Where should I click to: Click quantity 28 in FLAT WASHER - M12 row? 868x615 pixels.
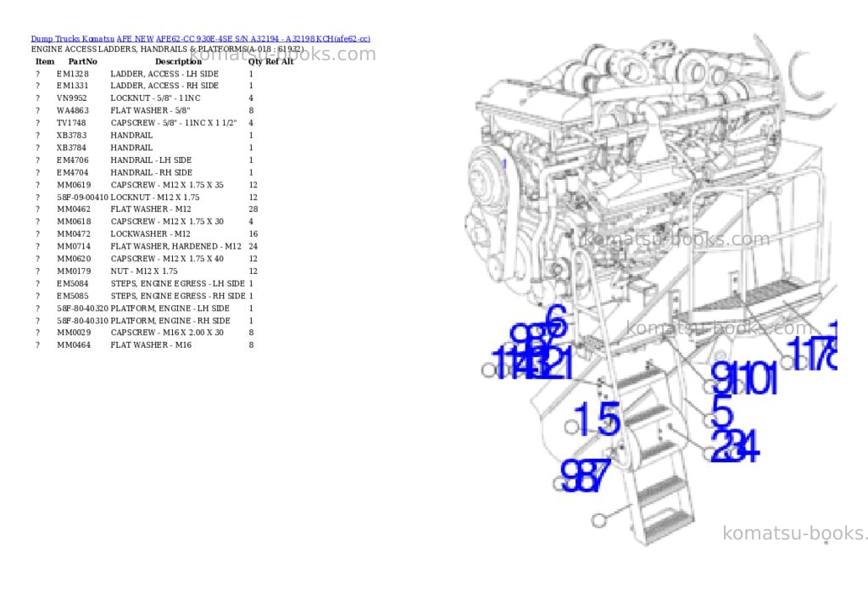[x=253, y=210]
